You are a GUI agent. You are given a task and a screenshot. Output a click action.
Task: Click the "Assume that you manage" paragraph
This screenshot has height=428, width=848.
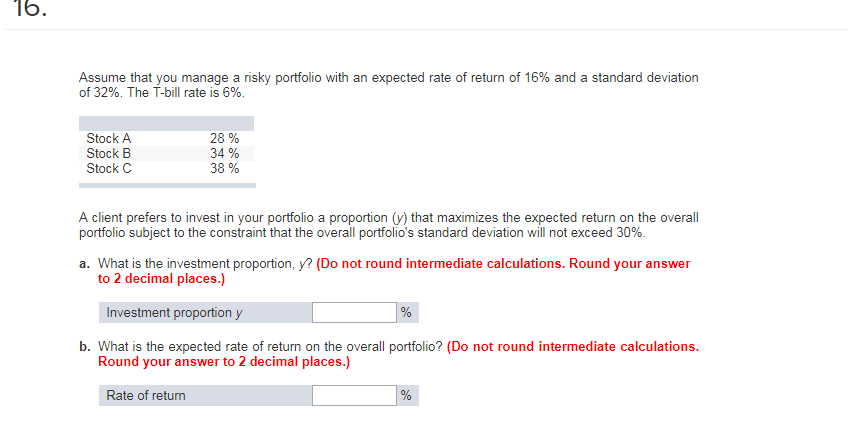388,85
